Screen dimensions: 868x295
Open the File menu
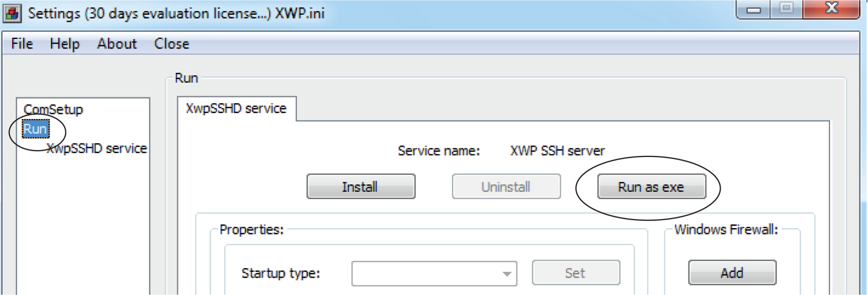coord(22,44)
